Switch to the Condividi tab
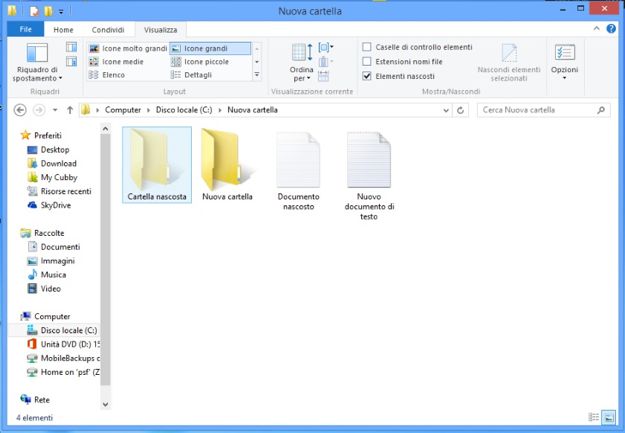 108,30
